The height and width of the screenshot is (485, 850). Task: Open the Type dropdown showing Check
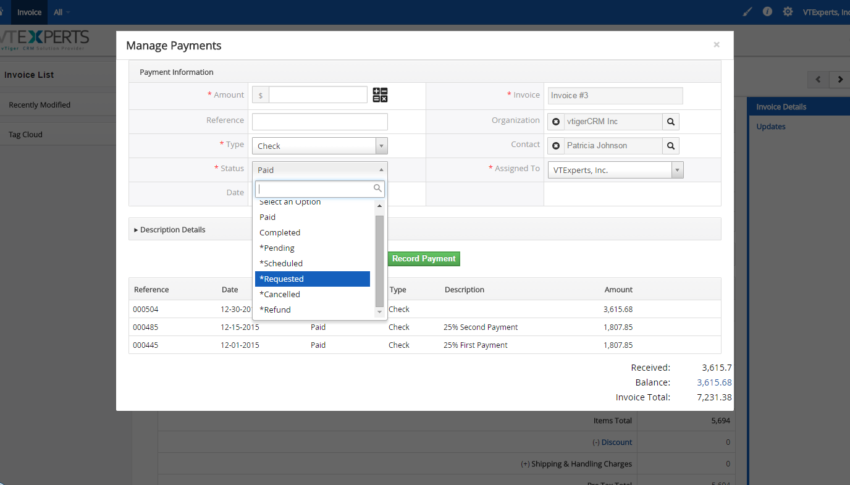pos(320,146)
